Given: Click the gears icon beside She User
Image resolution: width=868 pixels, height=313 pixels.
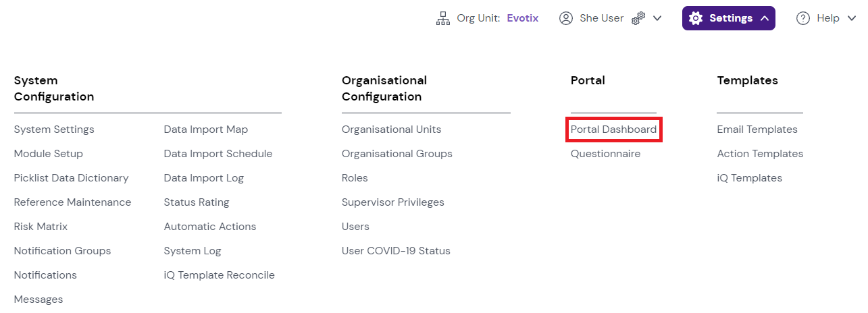Looking at the screenshot, I should tap(638, 18).
